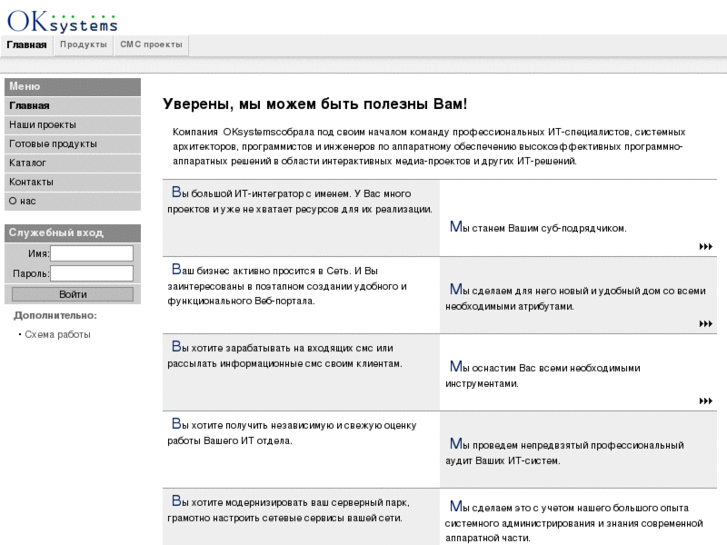Open the Схема работы link
727x545 pixels.
(x=57, y=334)
